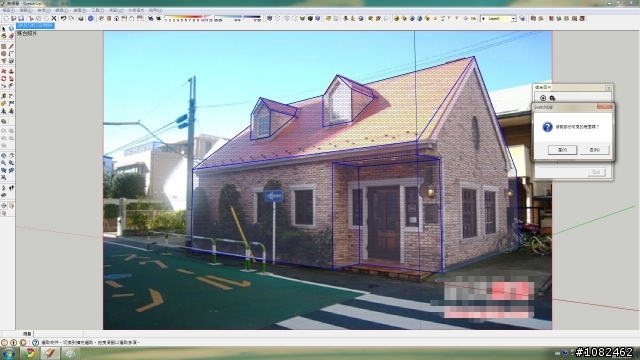Adjust the shadow date month slider
Image resolution: width=640 pixels, height=360 pixels.
188,18
